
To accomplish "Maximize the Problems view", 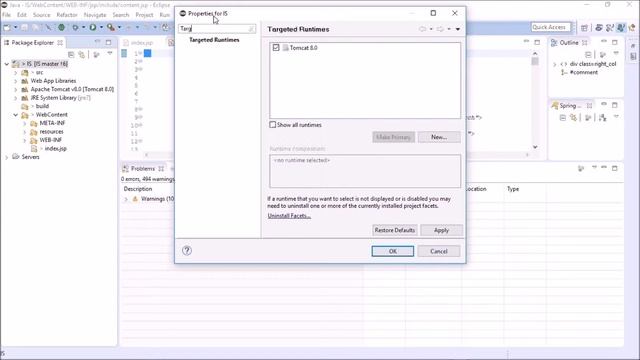I will (x=615, y=168).
